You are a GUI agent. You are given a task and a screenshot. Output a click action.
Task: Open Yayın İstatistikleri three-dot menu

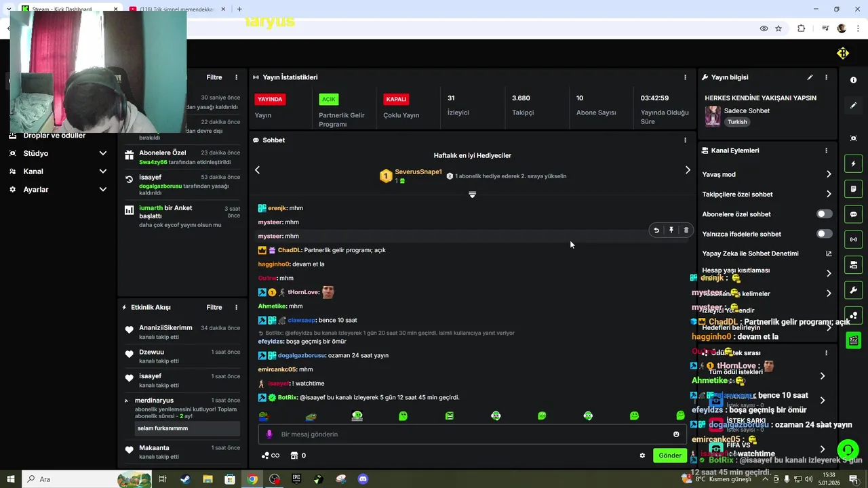click(x=685, y=77)
